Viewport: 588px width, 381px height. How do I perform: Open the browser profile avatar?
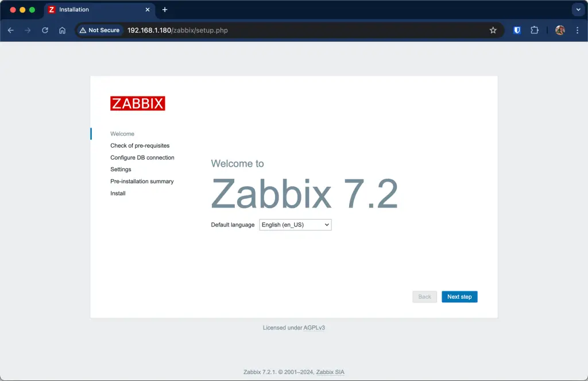click(559, 30)
